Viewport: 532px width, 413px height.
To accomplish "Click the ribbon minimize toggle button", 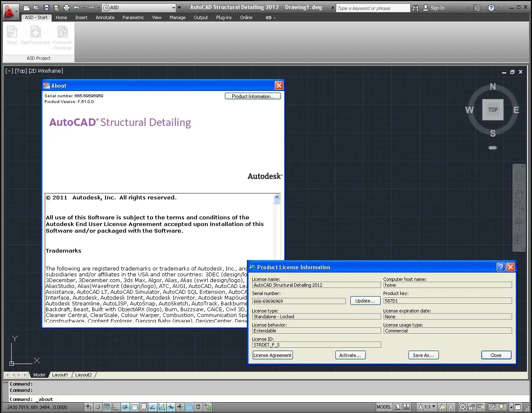I will click(269, 18).
